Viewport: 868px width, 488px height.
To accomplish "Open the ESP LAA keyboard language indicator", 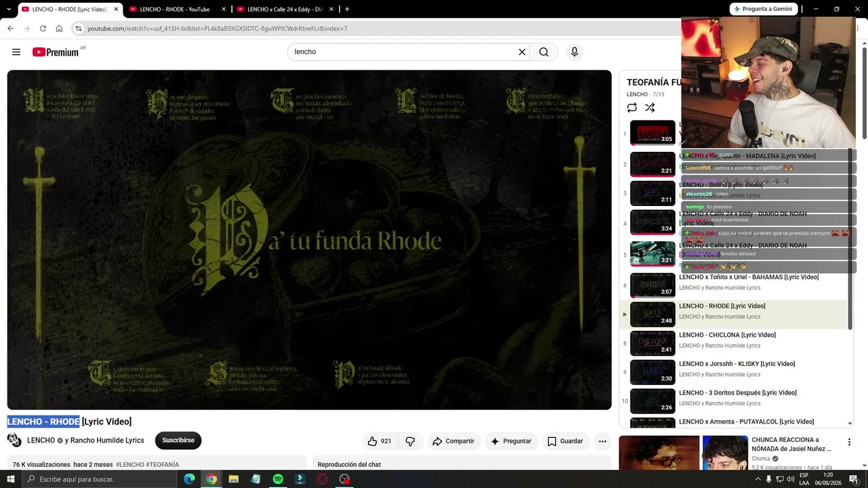I will tap(804, 479).
